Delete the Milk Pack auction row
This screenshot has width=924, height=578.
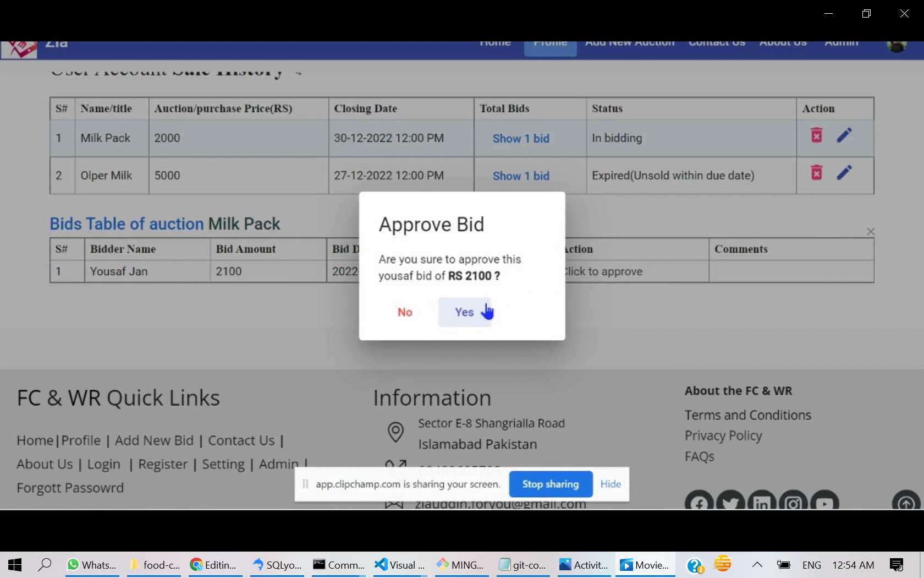pos(817,135)
